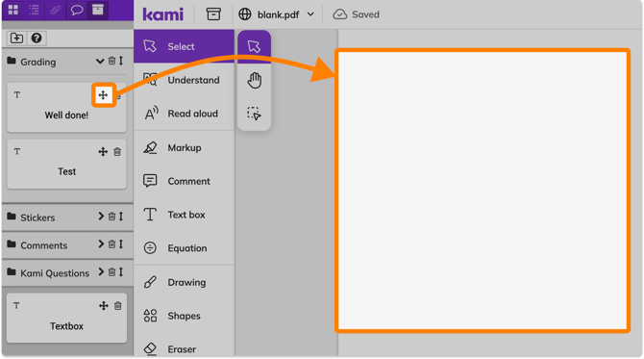644x359 pixels.
Task: Choose the Select tool in menu
Action: point(184,46)
